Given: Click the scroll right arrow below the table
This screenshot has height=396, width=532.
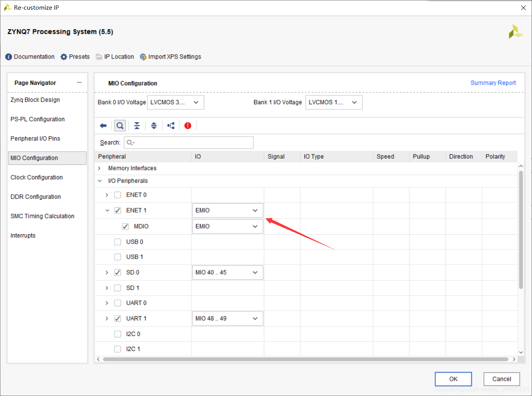Looking at the screenshot, I should click(x=514, y=360).
